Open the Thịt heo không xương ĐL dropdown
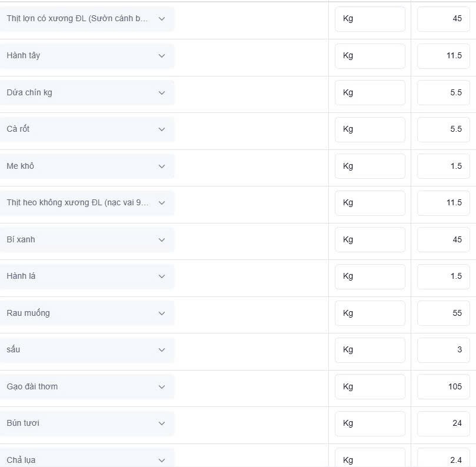 click(87, 203)
